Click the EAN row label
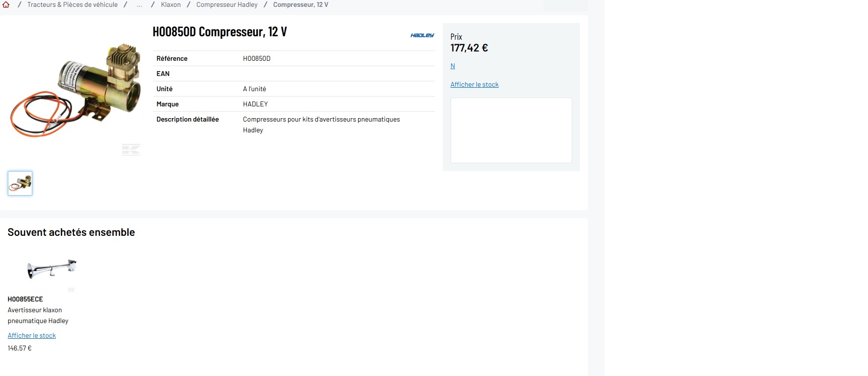This screenshot has width=868, height=376. [x=163, y=74]
